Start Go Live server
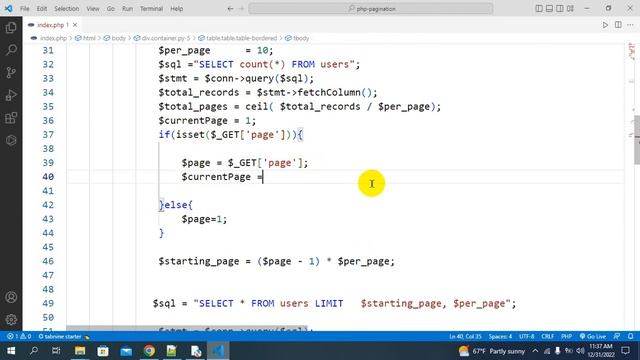Image resolution: width=640 pixels, height=360 pixels. [593, 336]
